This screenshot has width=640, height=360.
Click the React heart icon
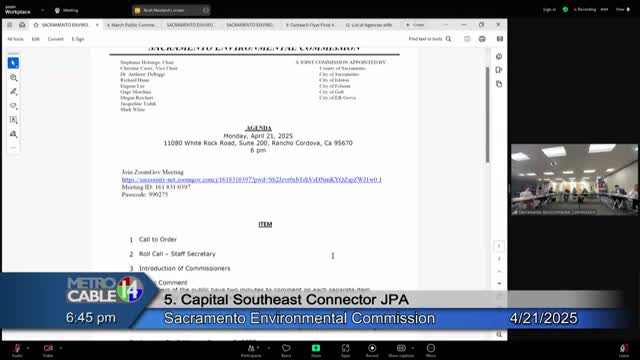[x=286, y=350]
